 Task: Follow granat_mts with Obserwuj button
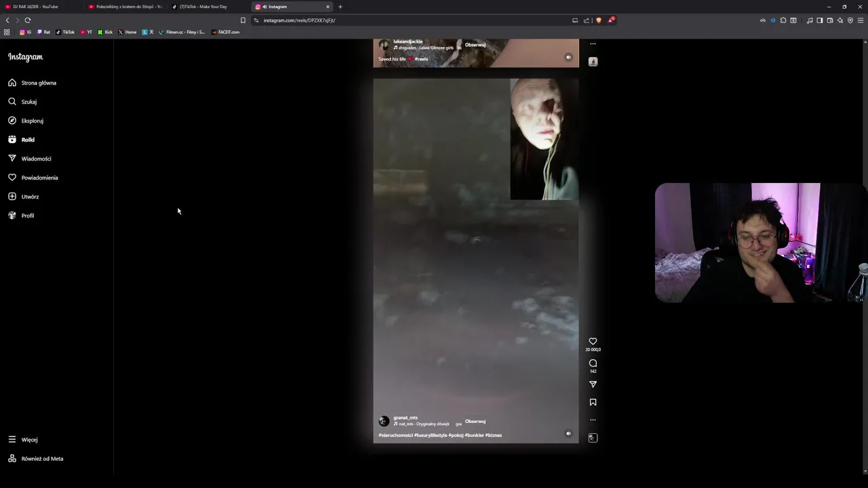coord(475,422)
